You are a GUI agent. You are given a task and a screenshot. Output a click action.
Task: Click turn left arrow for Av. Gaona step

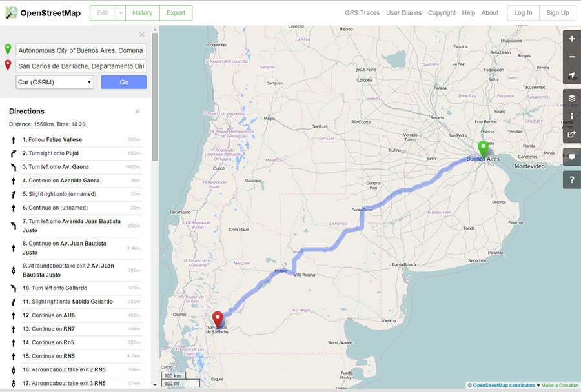14,167
